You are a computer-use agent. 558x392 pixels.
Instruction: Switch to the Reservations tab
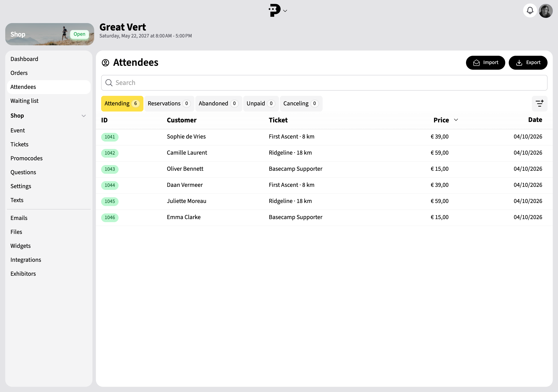(169, 104)
